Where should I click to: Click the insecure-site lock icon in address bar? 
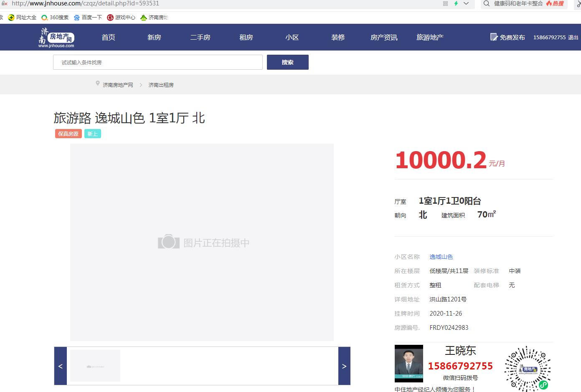[5, 3]
